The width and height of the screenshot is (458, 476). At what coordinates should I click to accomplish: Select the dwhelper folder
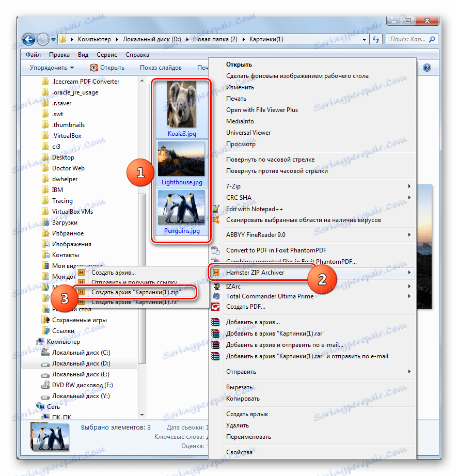coord(60,179)
